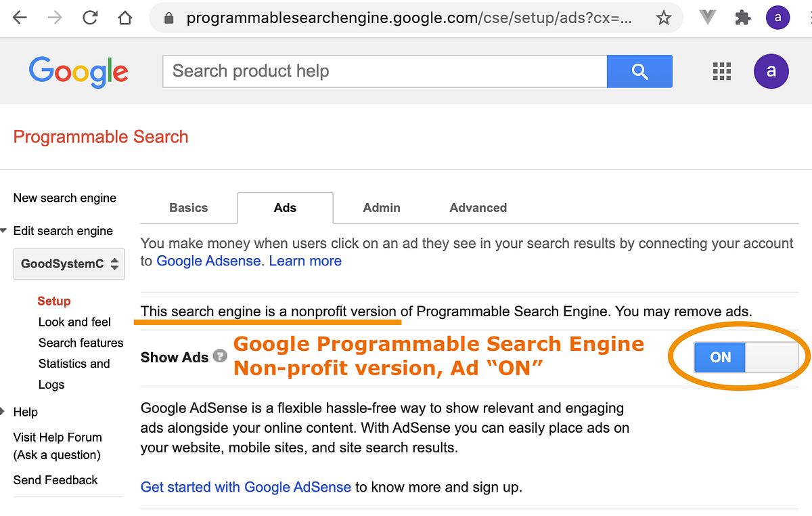
Task: Open the GoodSystemC search engine dropdown
Action: [69, 264]
